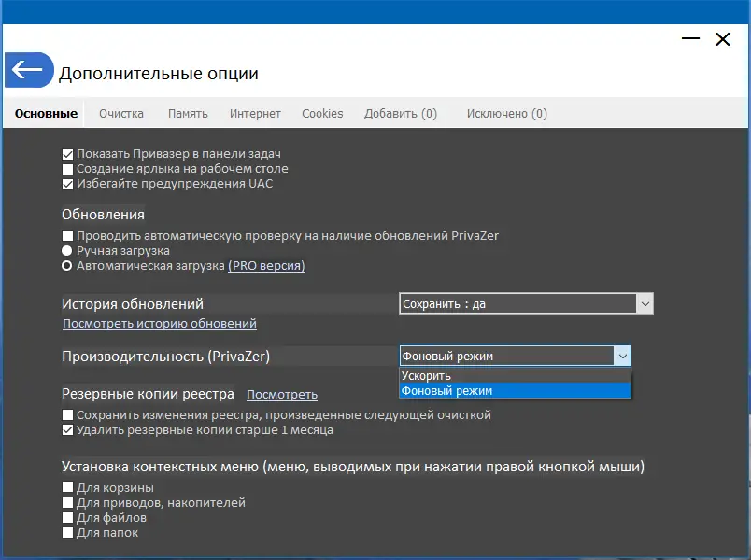The height and width of the screenshot is (560, 751).
Task: Minimize the PrivaZer window
Action: point(690,38)
